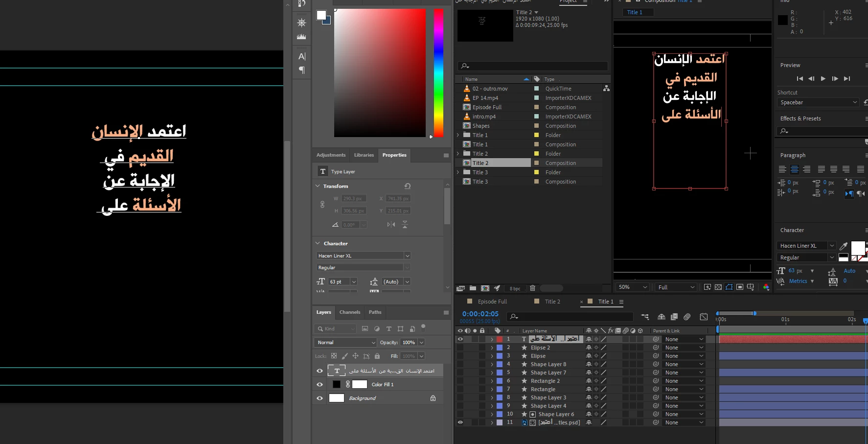Click the timeline current time 0:00:02:05
Screen dimensions: 868x444
coord(480,314)
